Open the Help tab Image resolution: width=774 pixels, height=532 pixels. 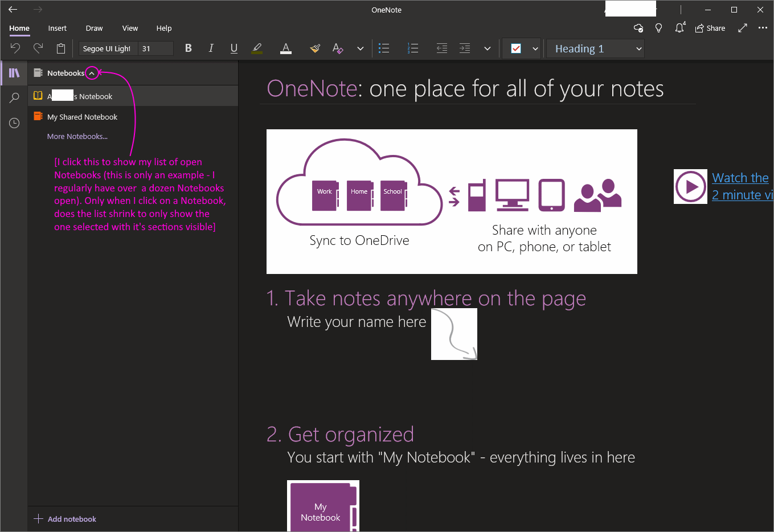tap(164, 28)
